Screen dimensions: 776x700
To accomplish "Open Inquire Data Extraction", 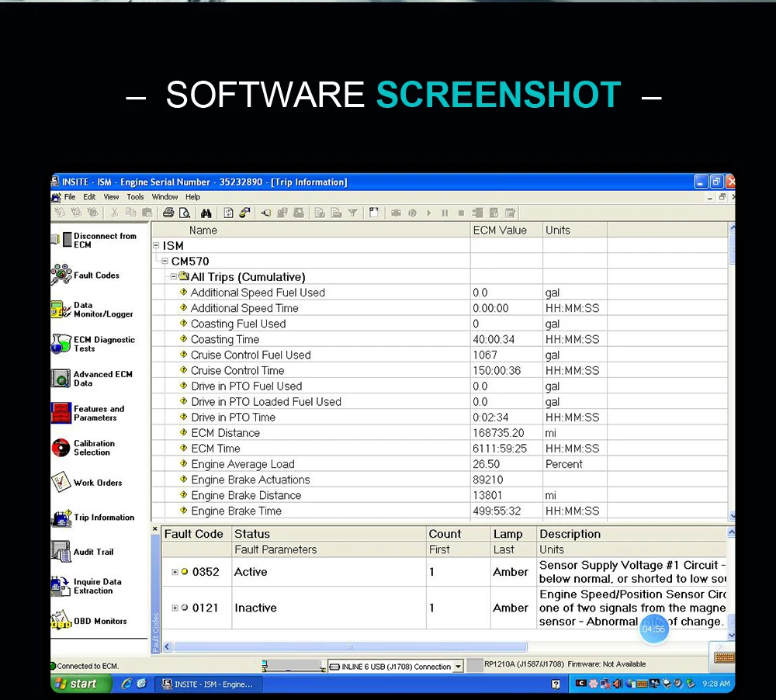I will 86,586.
